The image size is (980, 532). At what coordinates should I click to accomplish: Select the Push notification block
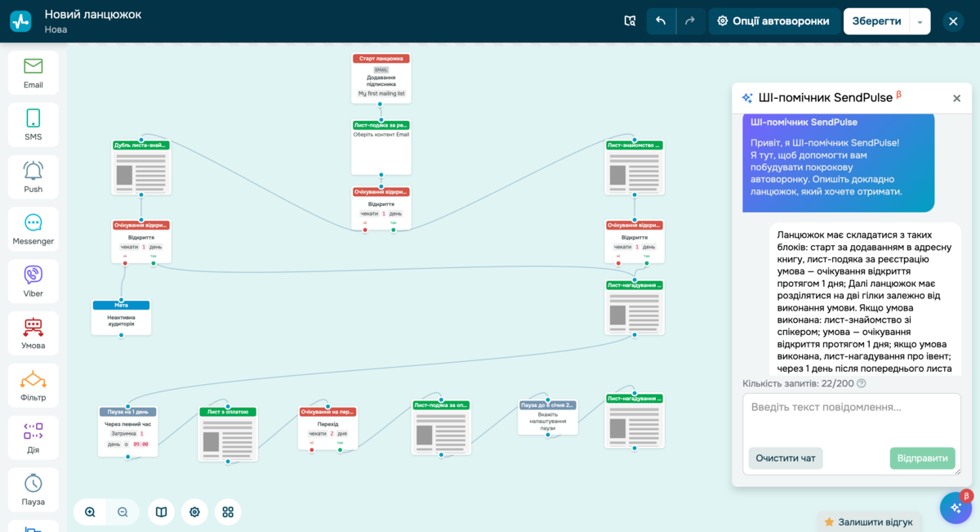point(33,177)
